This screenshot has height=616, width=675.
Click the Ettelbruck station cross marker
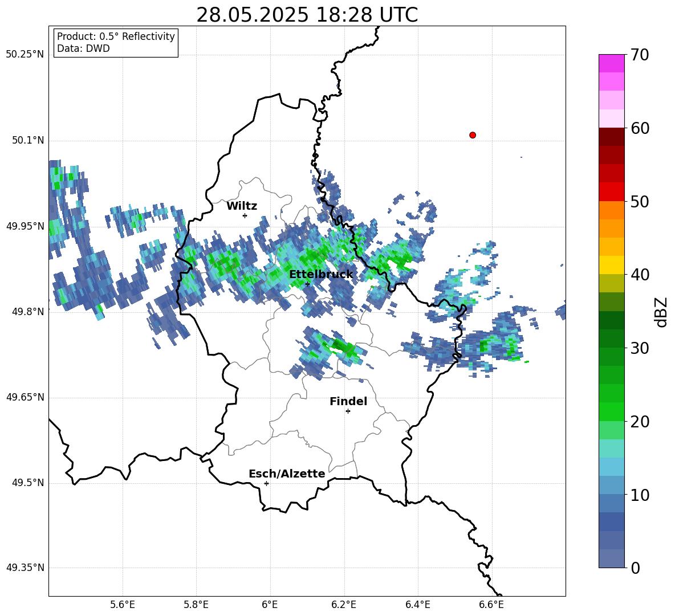(307, 284)
